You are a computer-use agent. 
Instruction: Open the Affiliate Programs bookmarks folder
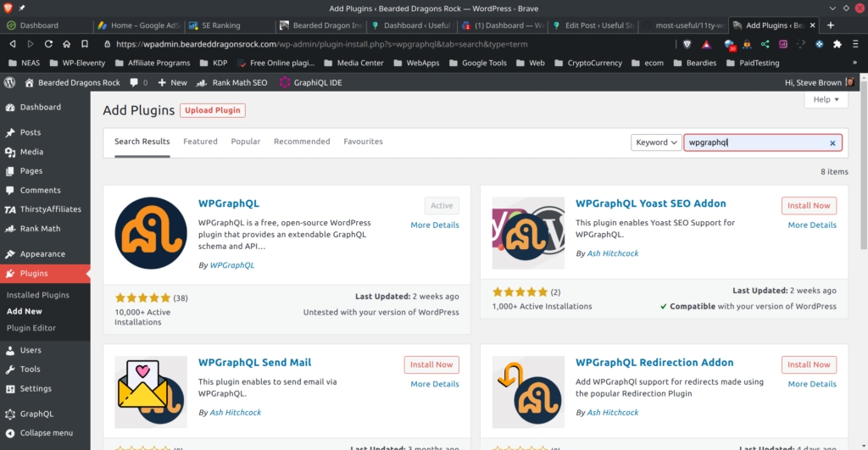(x=153, y=63)
